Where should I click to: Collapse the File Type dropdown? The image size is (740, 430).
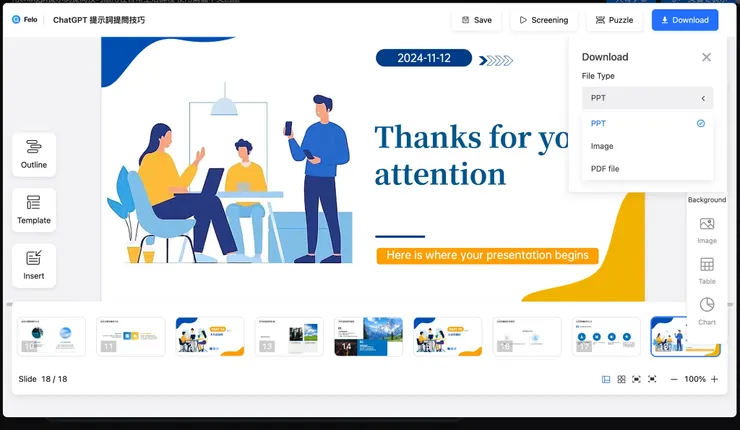(x=648, y=98)
